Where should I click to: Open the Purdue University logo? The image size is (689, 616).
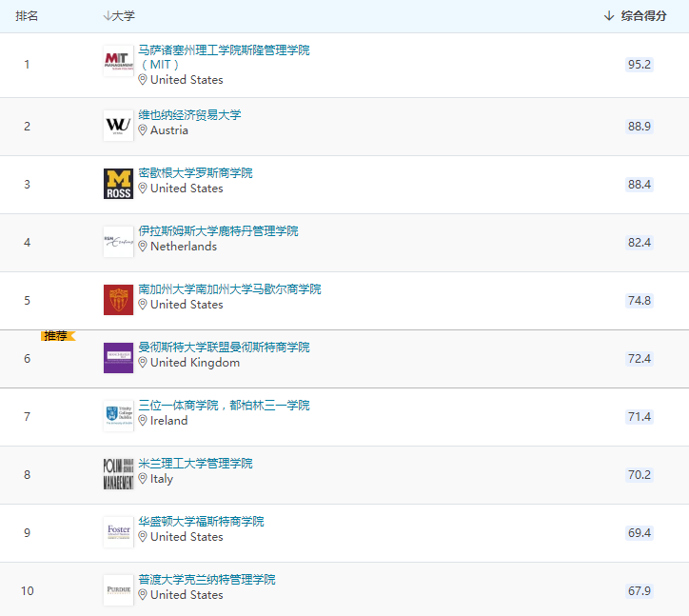pos(118,590)
